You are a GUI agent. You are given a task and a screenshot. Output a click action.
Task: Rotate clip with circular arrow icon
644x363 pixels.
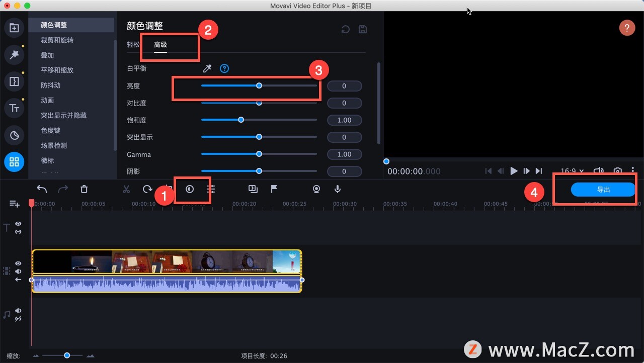click(147, 189)
